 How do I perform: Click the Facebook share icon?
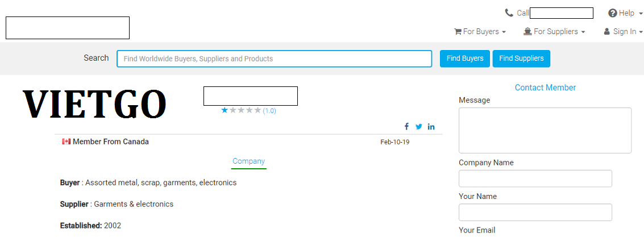(406, 127)
